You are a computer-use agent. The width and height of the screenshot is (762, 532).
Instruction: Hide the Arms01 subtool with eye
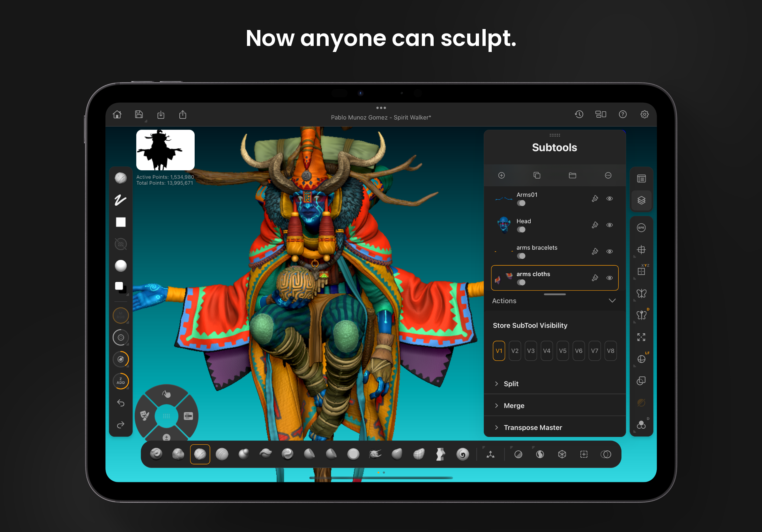coord(610,199)
